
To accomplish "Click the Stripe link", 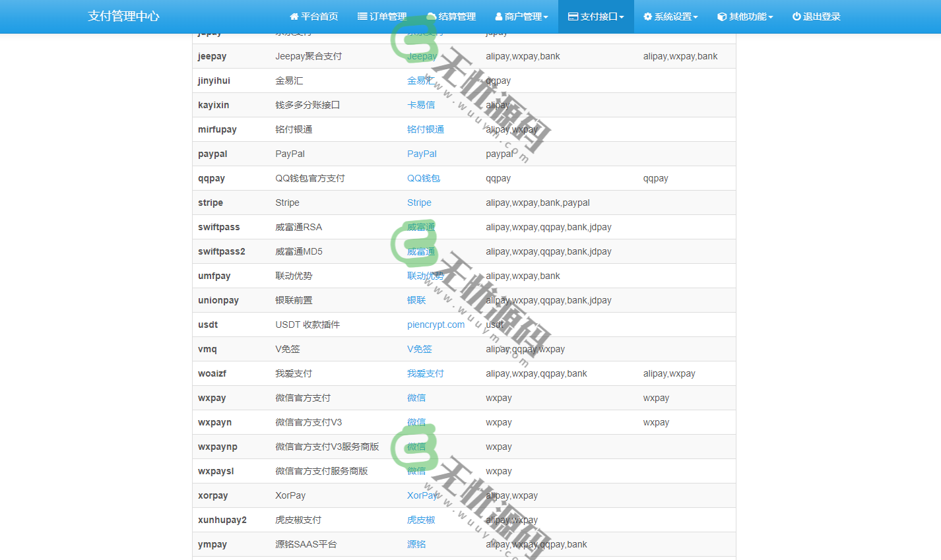I will [419, 202].
